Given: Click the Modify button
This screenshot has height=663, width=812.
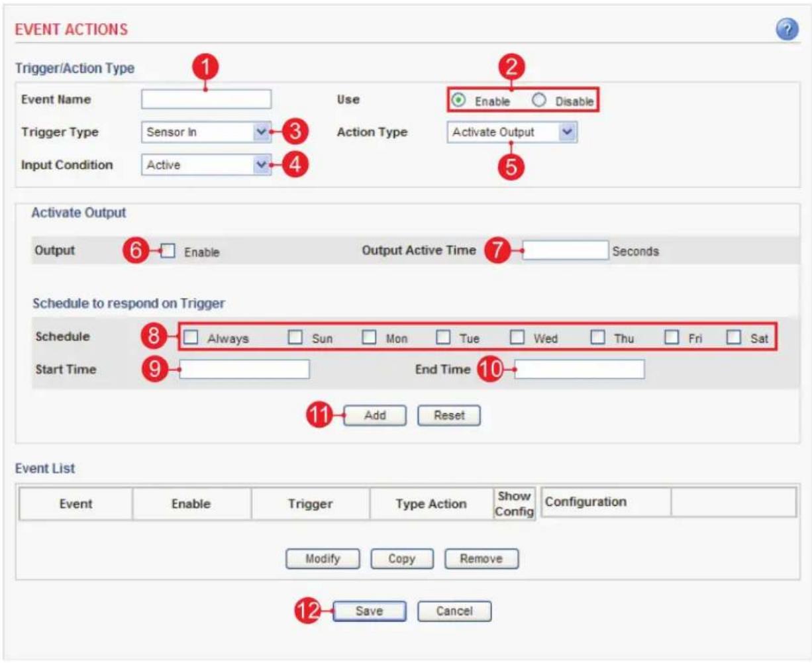Looking at the screenshot, I should coord(323,558).
